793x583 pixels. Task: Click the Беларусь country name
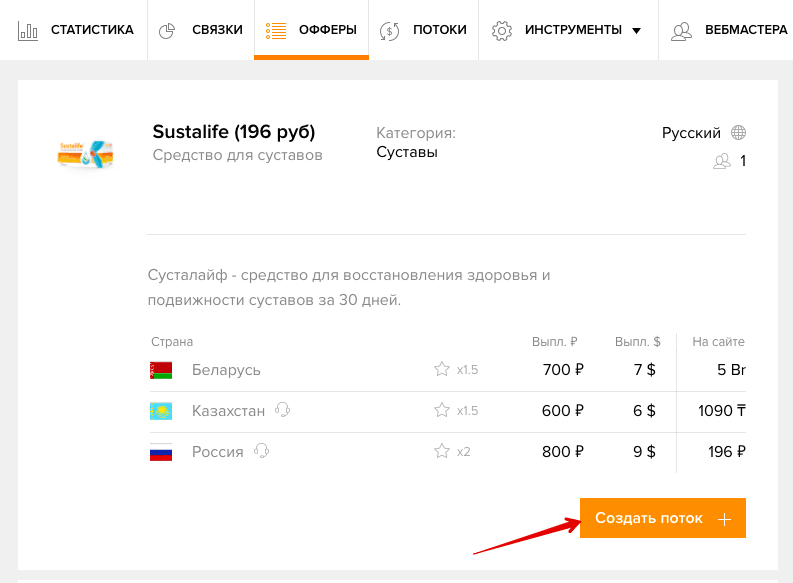226,370
